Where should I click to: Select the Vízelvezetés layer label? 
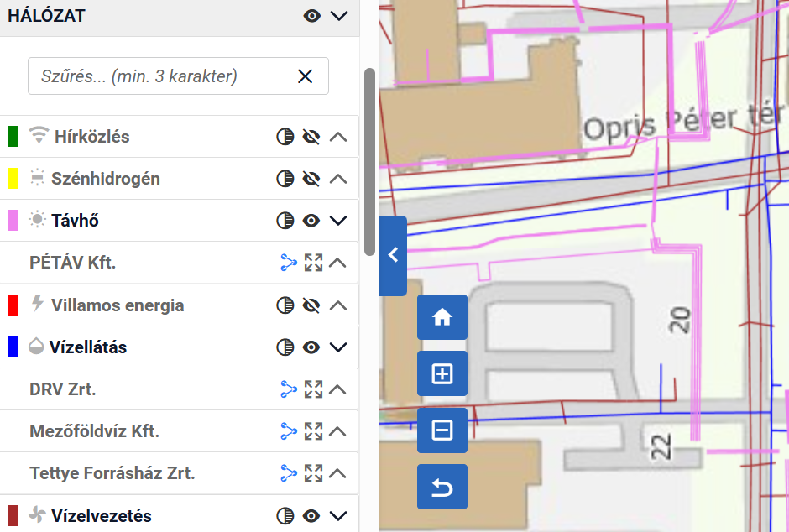pyautogui.click(x=101, y=516)
